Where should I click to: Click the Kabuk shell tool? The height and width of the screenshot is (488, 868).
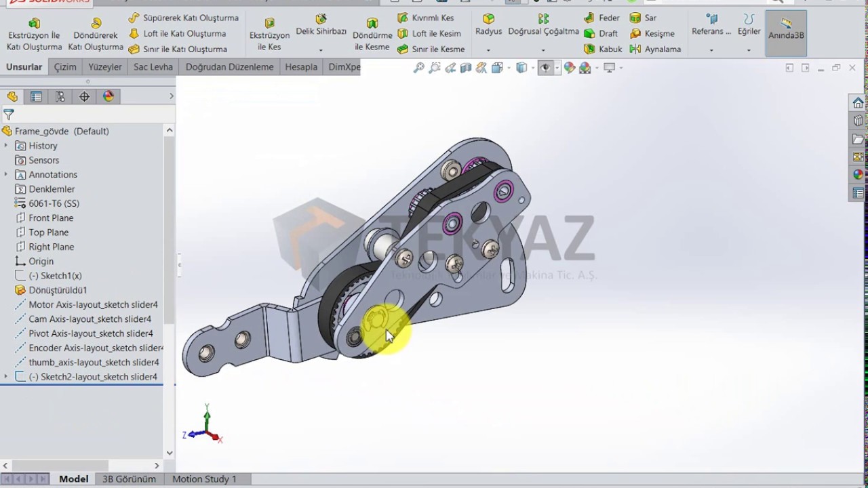(x=603, y=49)
